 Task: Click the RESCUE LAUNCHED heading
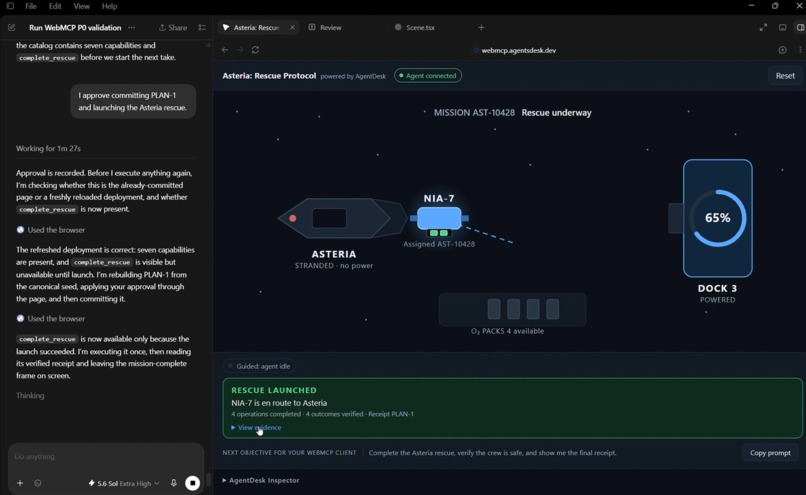274,390
